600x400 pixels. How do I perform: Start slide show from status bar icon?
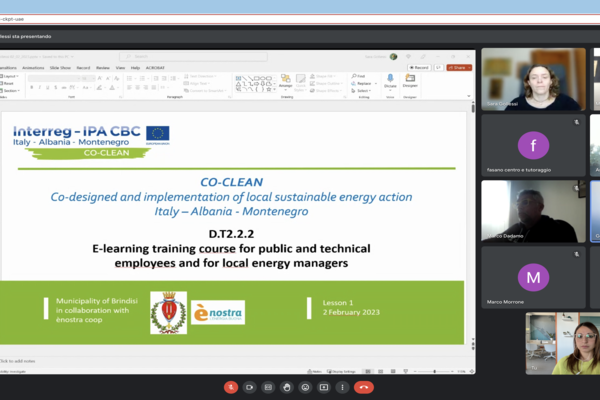click(x=406, y=371)
